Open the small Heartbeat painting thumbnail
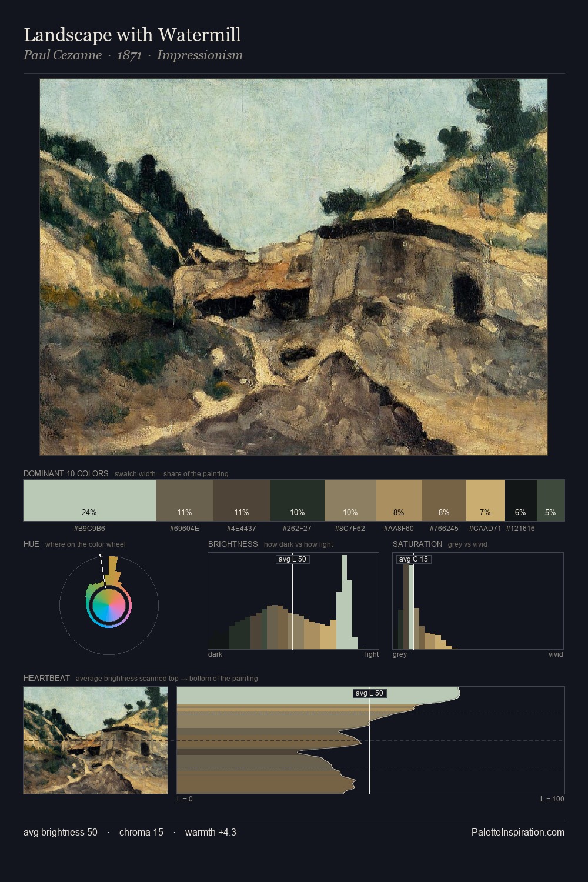This screenshot has width=588, height=882. [95, 740]
